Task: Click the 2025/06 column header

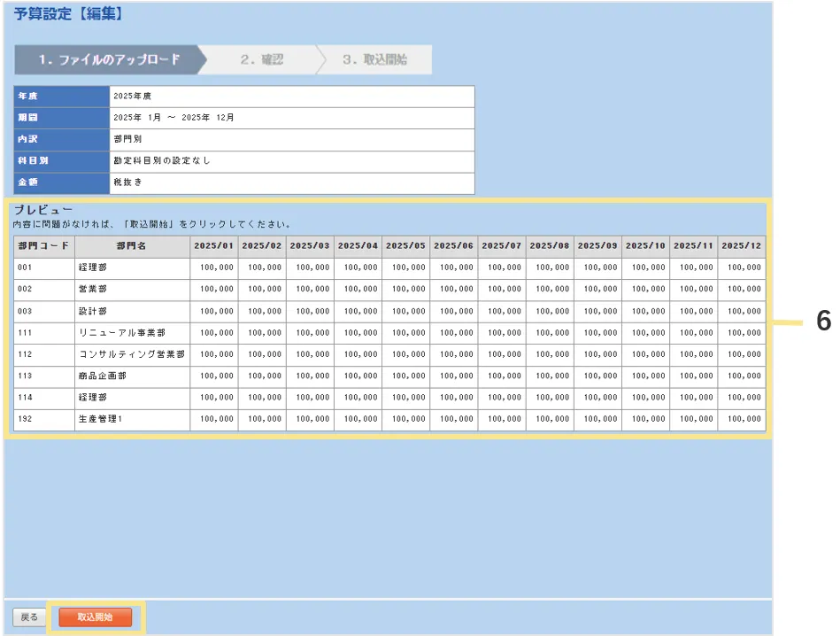Action: (x=453, y=245)
